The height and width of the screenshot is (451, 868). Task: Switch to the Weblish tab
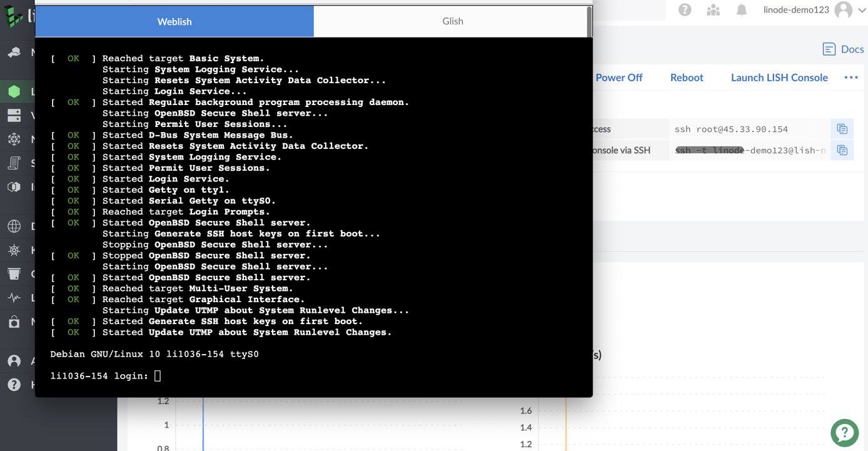(x=174, y=21)
